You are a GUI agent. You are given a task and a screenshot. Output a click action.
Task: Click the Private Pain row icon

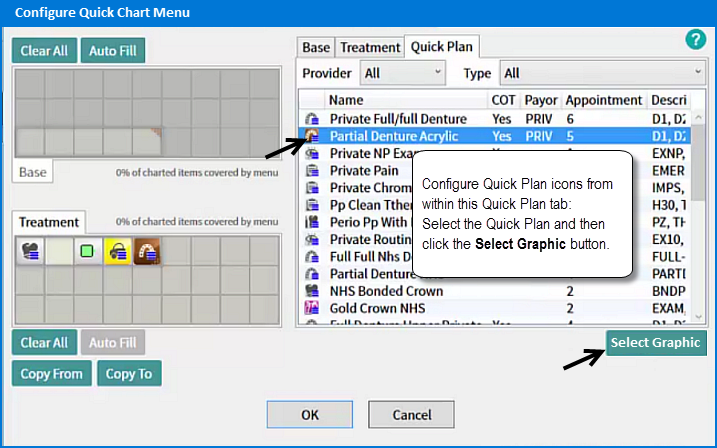pos(312,171)
